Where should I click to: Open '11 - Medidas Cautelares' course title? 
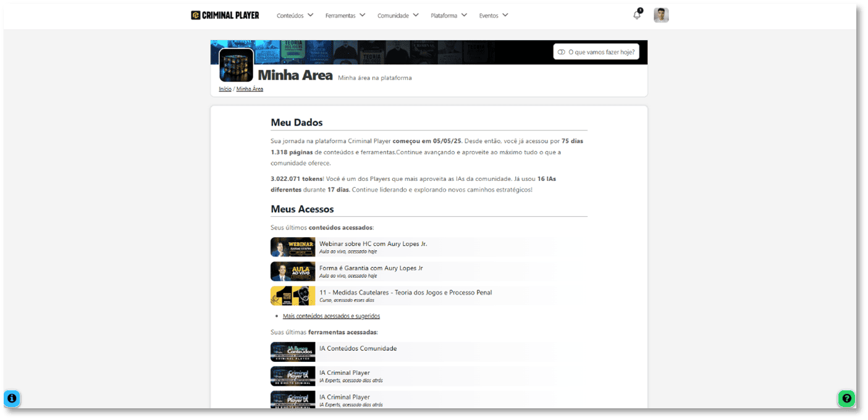coord(405,292)
